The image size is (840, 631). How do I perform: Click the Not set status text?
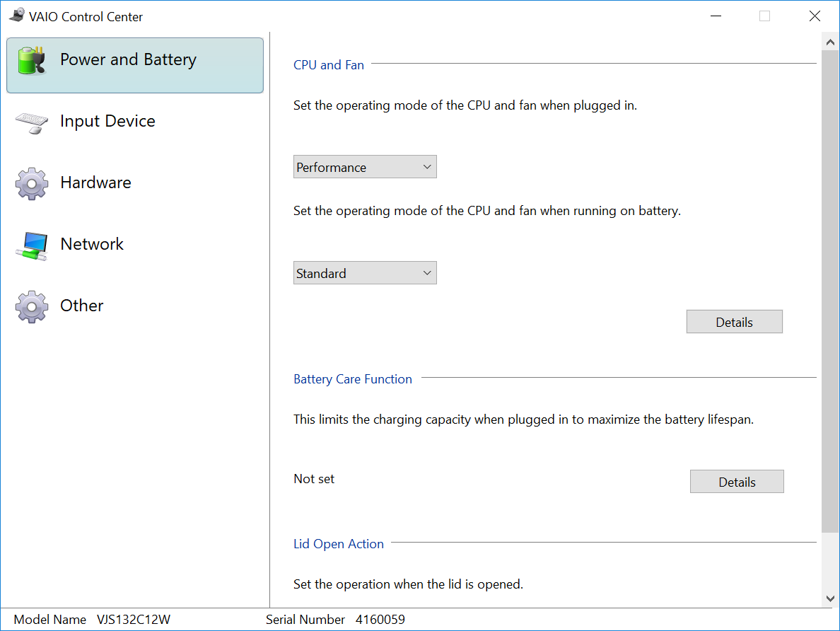point(314,479)
